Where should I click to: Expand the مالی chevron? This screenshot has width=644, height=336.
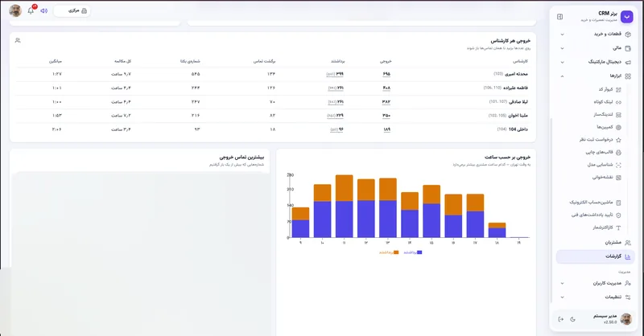click(x=562, y=48)
